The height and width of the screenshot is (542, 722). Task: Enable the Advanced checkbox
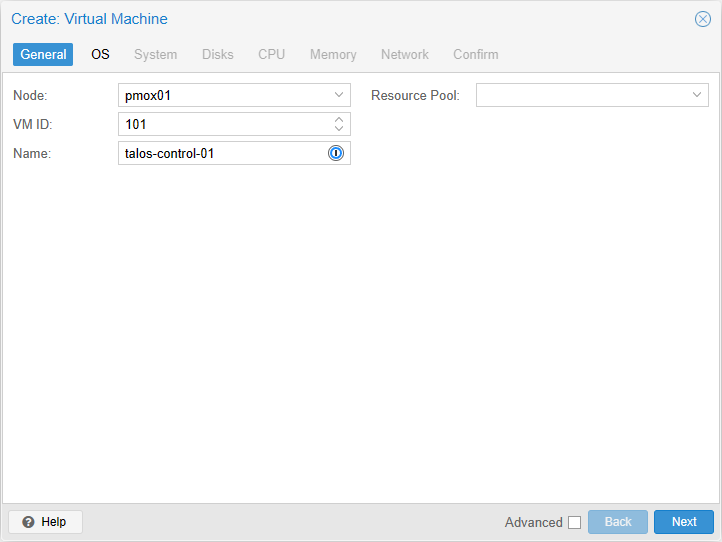point(574,522)
